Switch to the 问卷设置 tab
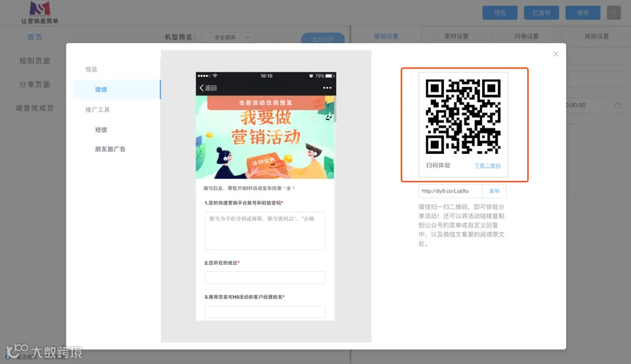This screenshot has width=631, height=364. click(x=527, y=36)
